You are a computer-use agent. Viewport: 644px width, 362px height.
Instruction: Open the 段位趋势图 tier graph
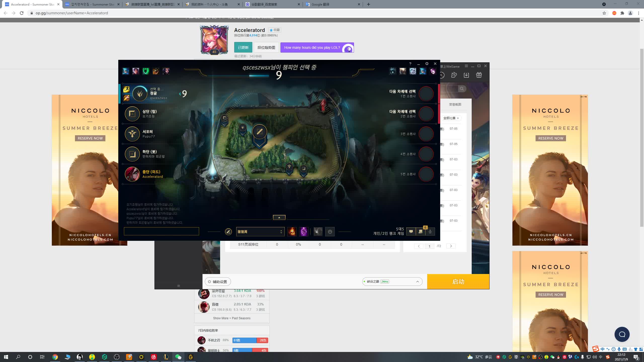pos(266,48)
